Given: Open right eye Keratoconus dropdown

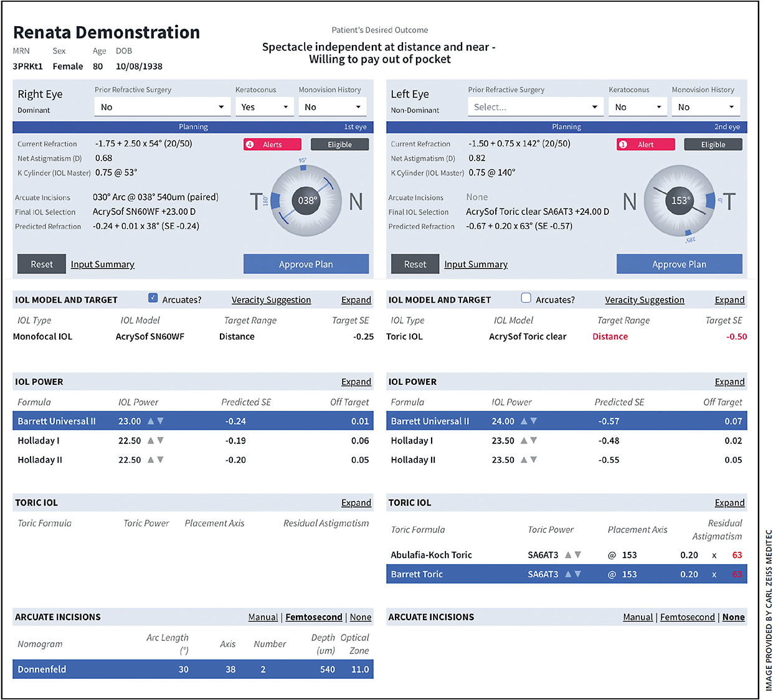Looking at the screenshot, I should click(x=264, y=107).
